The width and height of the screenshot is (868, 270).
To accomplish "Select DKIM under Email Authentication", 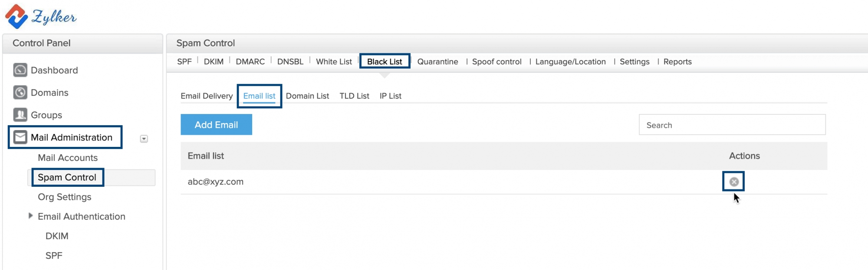I will (57, 236).
